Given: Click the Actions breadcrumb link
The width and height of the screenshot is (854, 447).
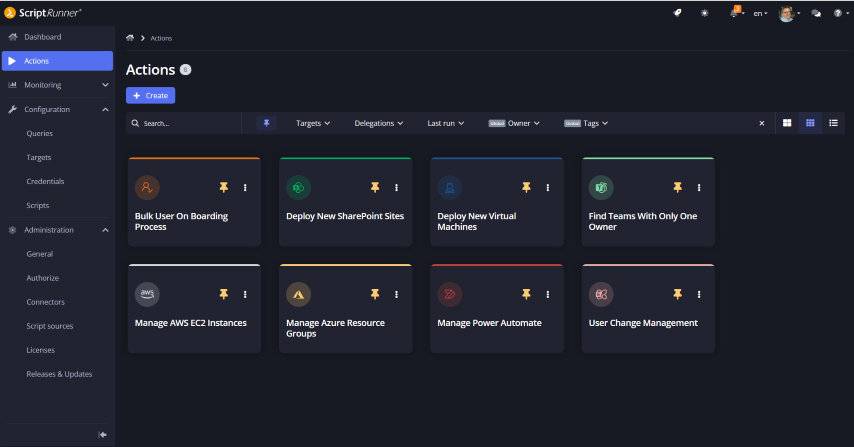Looking at the screenshot, I should click(x=161, y=38).
